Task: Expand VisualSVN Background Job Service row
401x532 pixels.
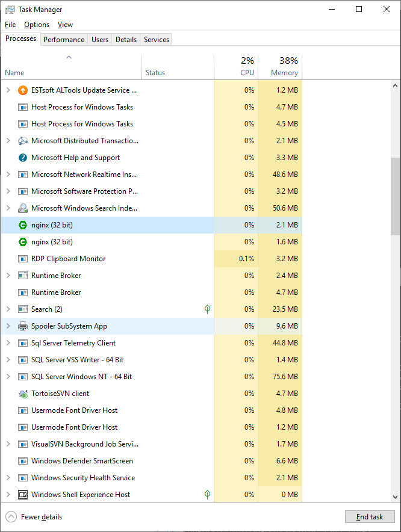Action: (x=8, y=444)
